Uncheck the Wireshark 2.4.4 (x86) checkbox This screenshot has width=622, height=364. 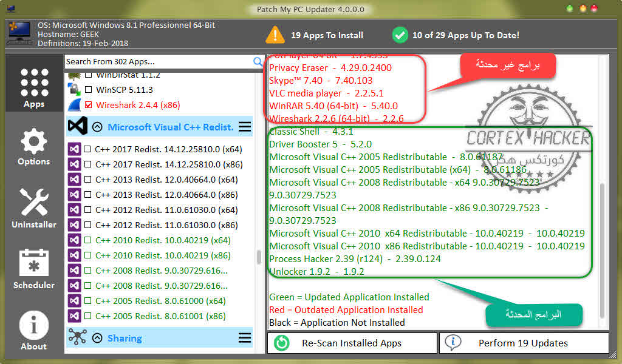[x=89, y=105]
